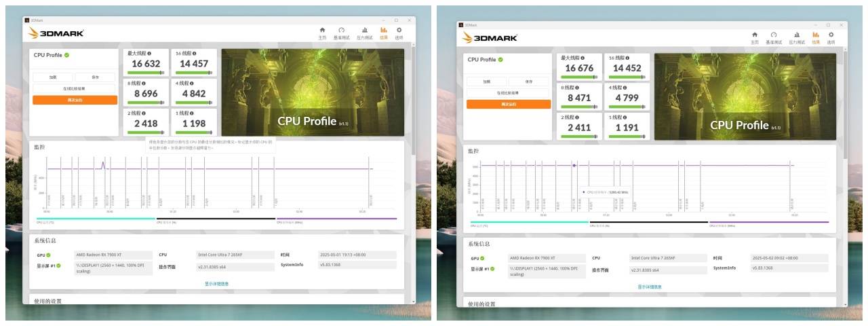Open 显示详细信息 link in the 2025-05-01 window
The height and width of the screenshot is (326, 868).
[x=216, y=283]
